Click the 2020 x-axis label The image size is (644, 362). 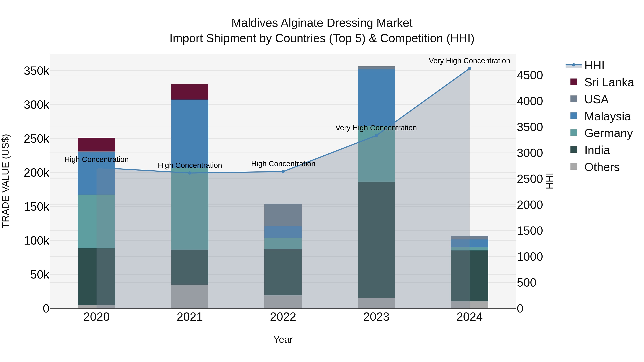(x=96, y=317)
